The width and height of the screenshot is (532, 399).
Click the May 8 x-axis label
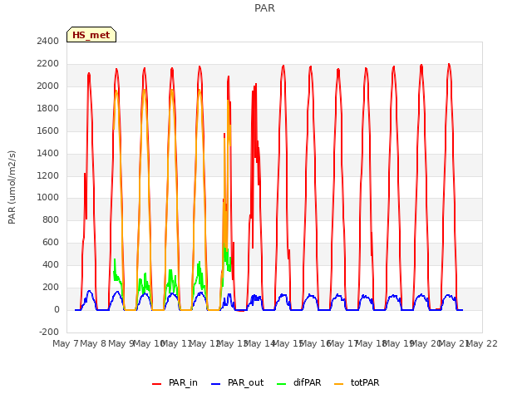[x=93, y=343]
